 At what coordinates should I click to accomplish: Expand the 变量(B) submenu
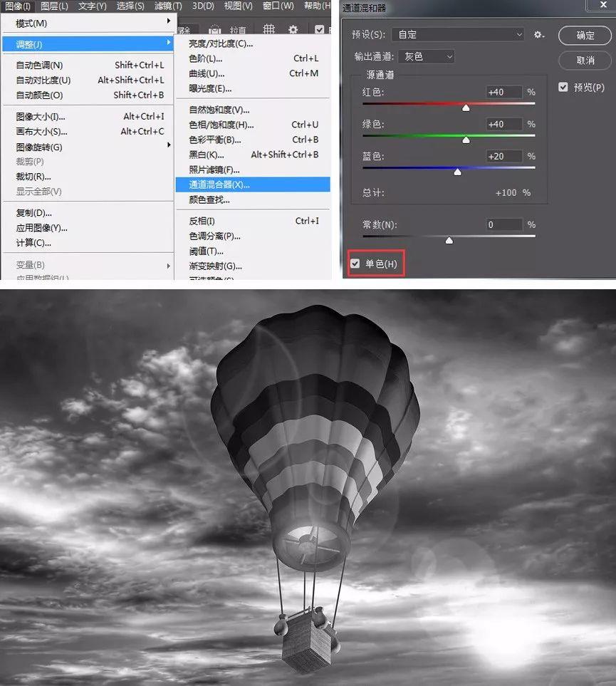[88, 265]
